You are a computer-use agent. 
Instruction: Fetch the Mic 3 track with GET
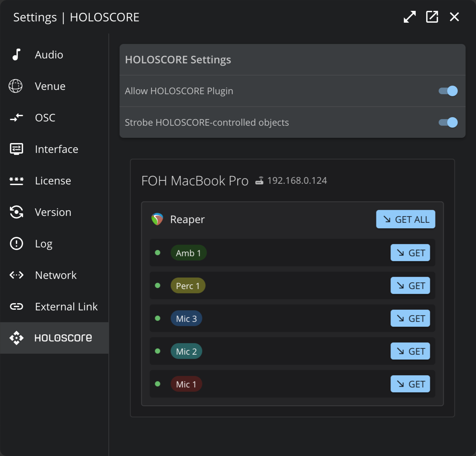410,318
